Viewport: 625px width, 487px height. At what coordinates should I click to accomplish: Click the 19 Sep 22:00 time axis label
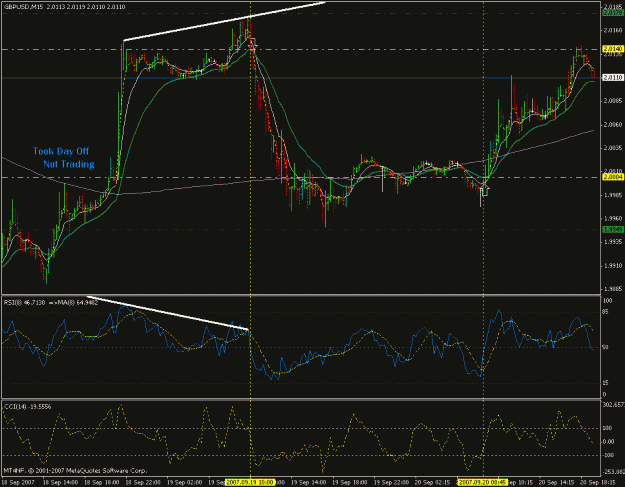[392, 482]
